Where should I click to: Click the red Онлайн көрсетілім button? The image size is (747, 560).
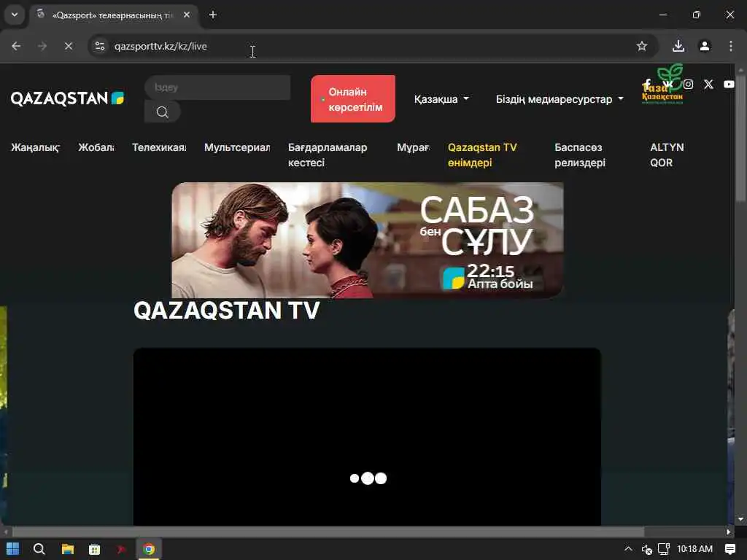click(x=353, y=98)
